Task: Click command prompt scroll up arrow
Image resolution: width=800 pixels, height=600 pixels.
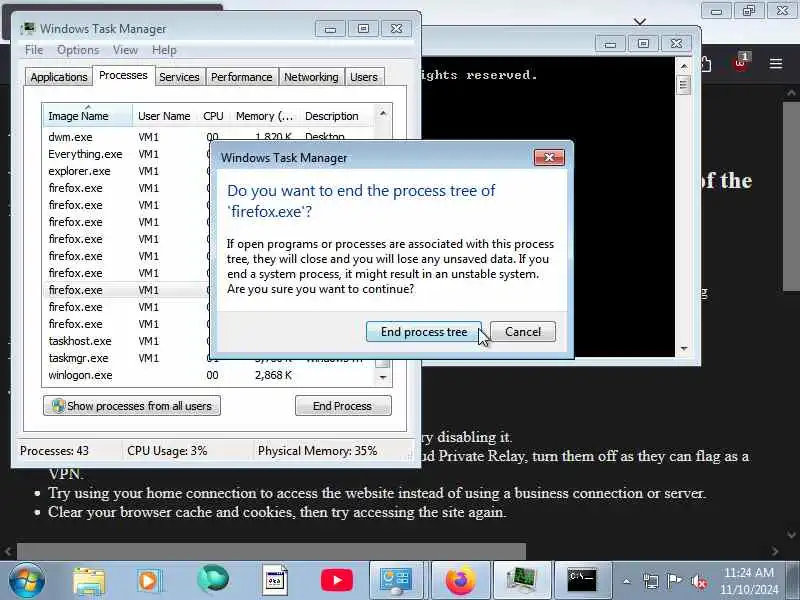Action: [684, 66]
